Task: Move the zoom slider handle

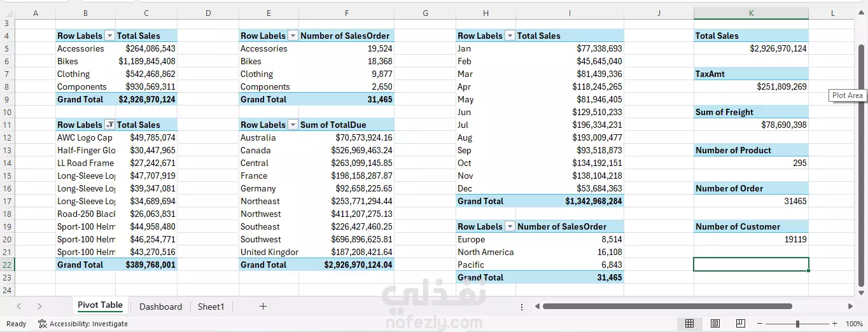Action: pyautogui.click(x=797, y=324)
